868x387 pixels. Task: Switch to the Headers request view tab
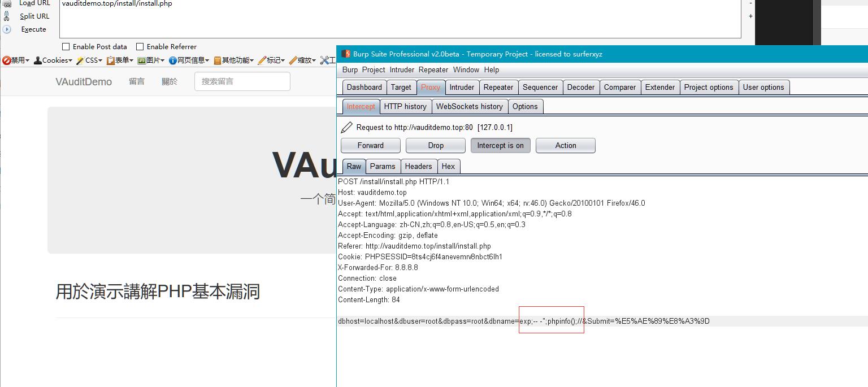[x=418, y=167]
